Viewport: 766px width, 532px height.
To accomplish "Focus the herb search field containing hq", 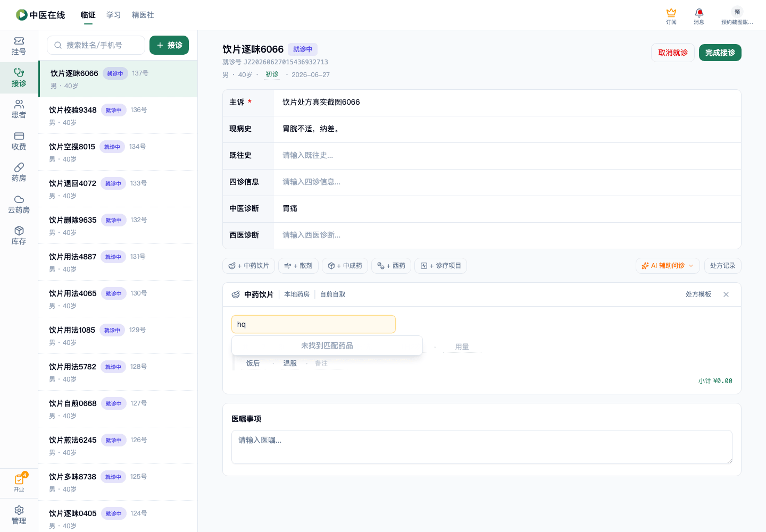I will [x=313, y=324].
